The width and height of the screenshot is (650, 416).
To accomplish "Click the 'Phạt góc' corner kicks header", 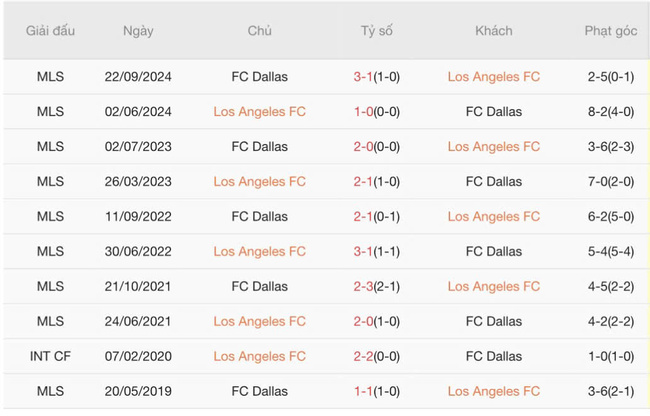I will [x=611, y=31].
